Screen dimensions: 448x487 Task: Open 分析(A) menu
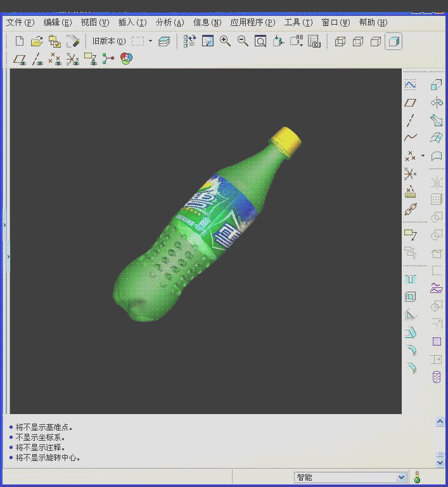coord(170,23)
